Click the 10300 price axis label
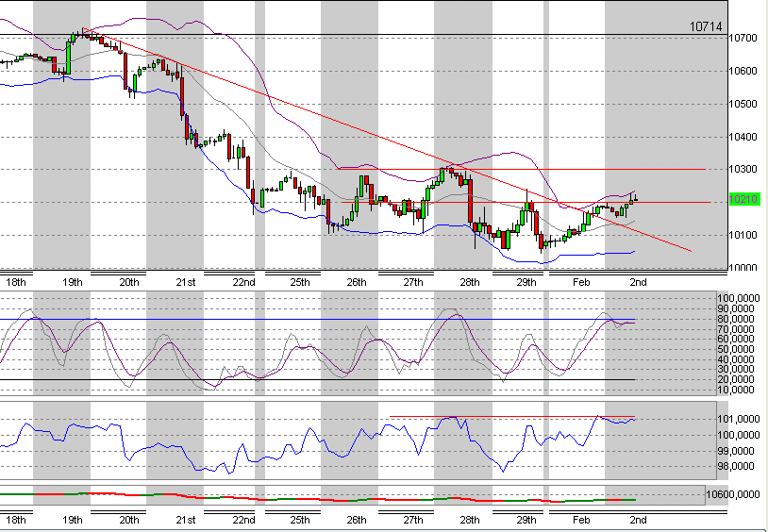768x532 pixels. click(743, 170)
